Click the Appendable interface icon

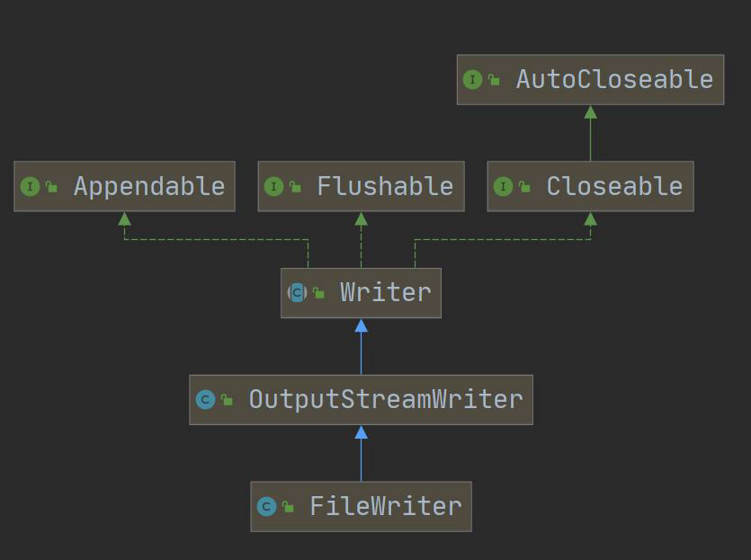pyautogui.click(x=30, y=186)
